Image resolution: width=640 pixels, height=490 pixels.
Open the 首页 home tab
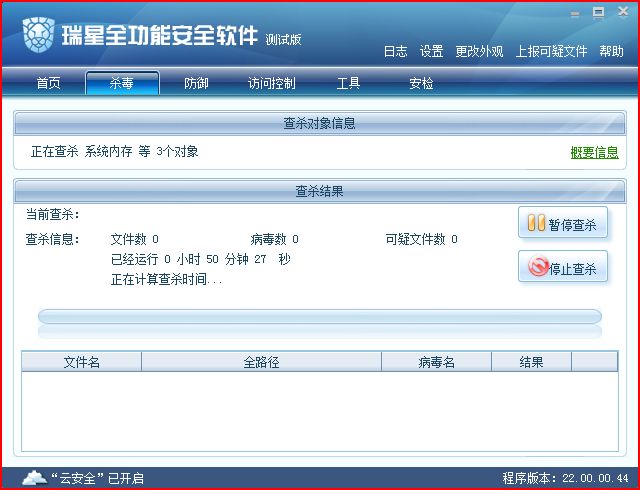[x=49, y=83]
